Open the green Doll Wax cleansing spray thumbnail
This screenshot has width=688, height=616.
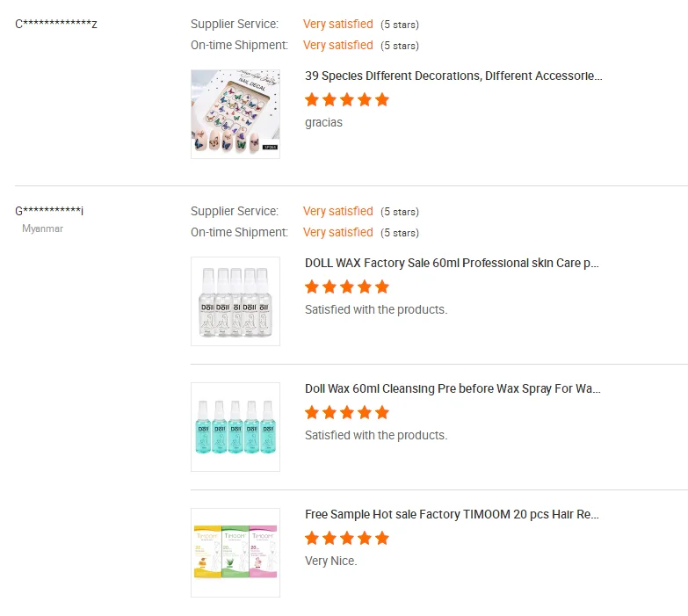tap(235, 427)
